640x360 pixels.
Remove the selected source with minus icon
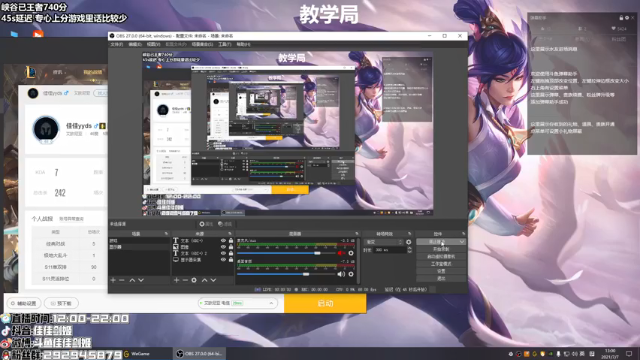click(185, 280)
